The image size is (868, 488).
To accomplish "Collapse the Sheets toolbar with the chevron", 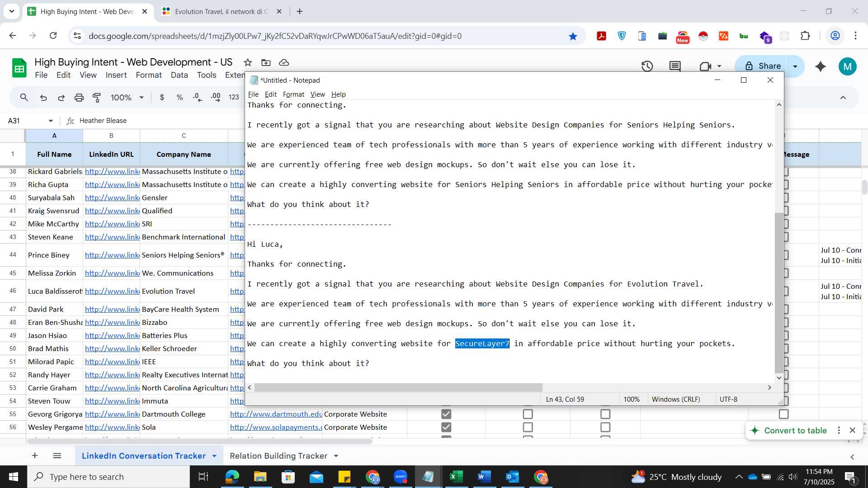I will coord(843,98).
